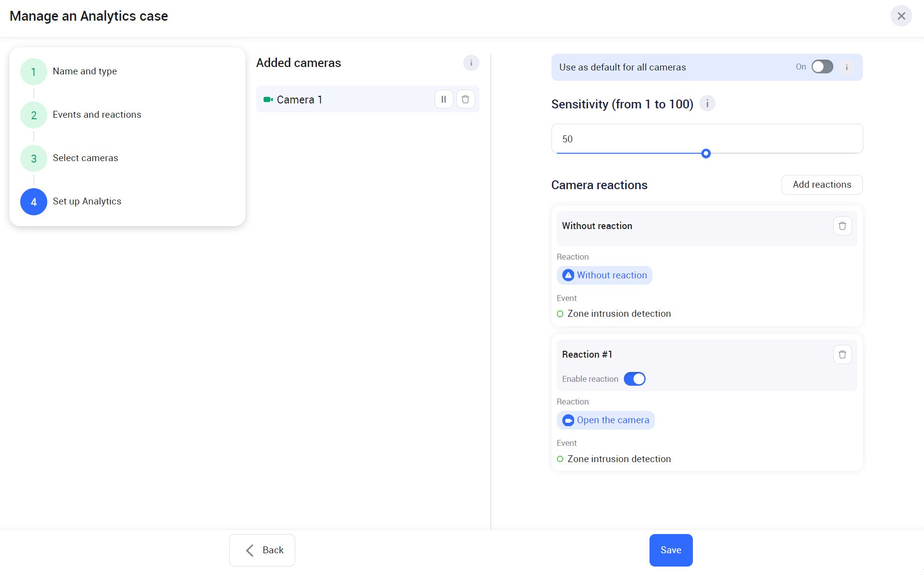Open Sensitivity info icon
Image resolution: width=924 pixels, height=570 pixels.
click(707, 104)
